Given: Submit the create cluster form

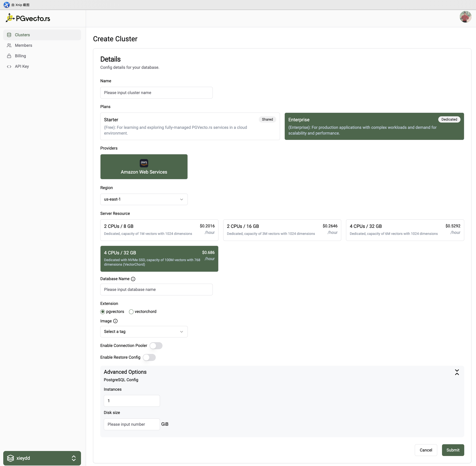Looking at the screenshot, I should 453,450.
